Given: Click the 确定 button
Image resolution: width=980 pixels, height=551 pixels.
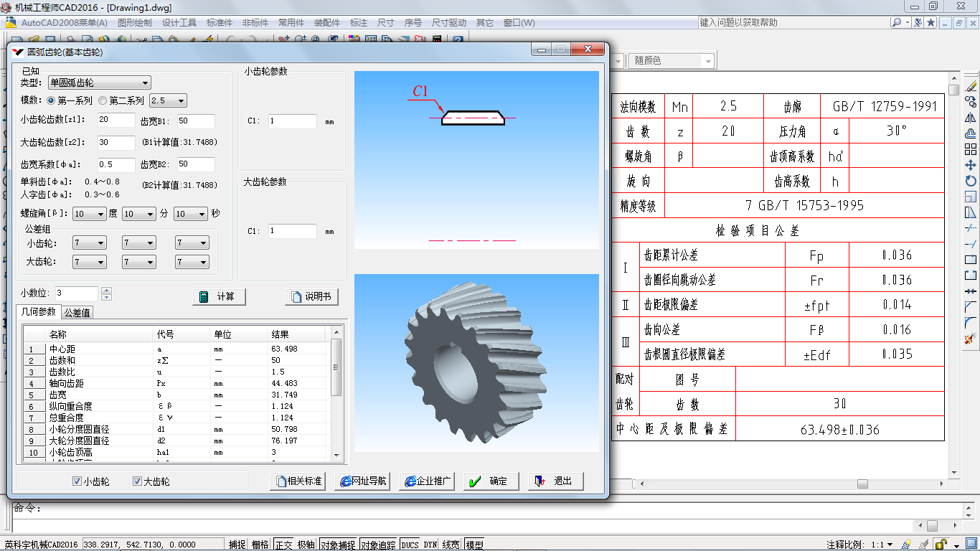Looking at the screenshot, I should pos(490,481).
